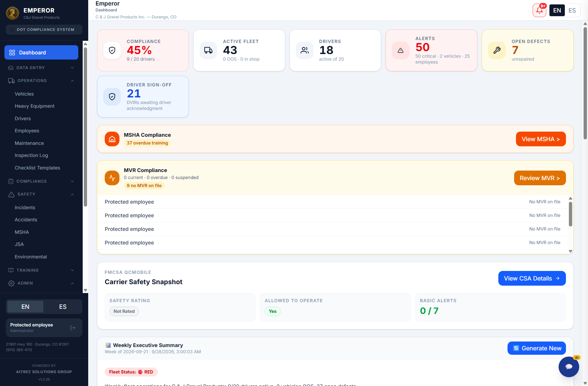Image resolution: width=588 pixels, height=386 pixels.
Task: Open Dashboard in the sidebar
Action: 41,53
